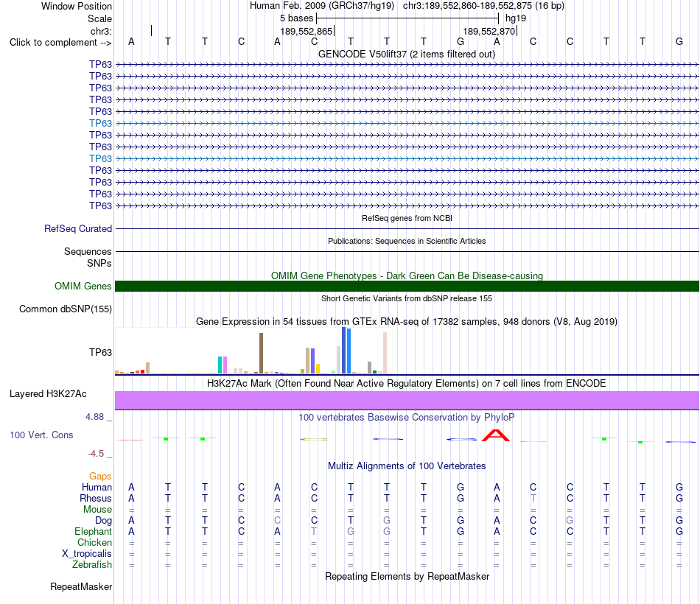Click the 'Click to complement -->' label
The width and height of the screenshot is (700, 604).
pyautogui.click(x=60, y=43)
